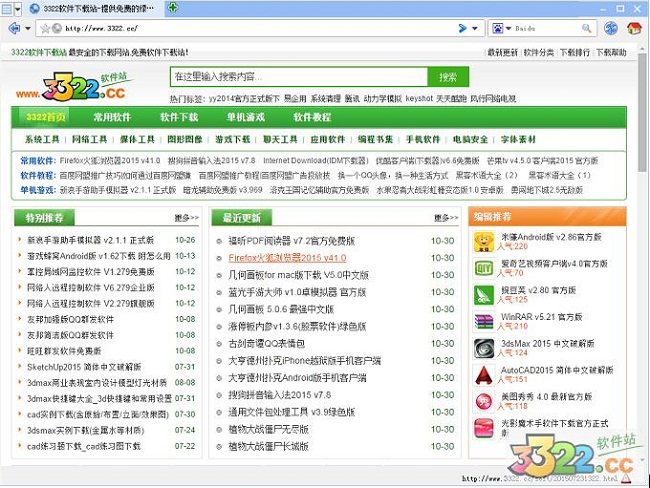
Task: Click the keyshot hot tag
Action: (x=419, y=99)
